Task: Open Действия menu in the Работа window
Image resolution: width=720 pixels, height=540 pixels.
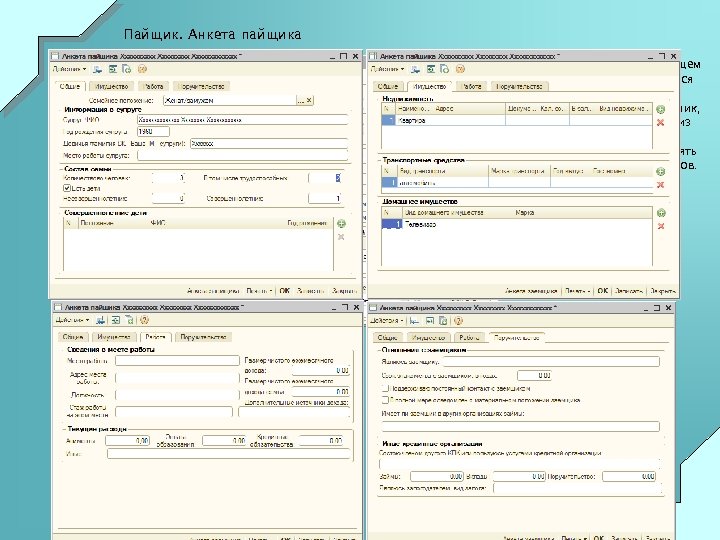Action: click(73, 320)
